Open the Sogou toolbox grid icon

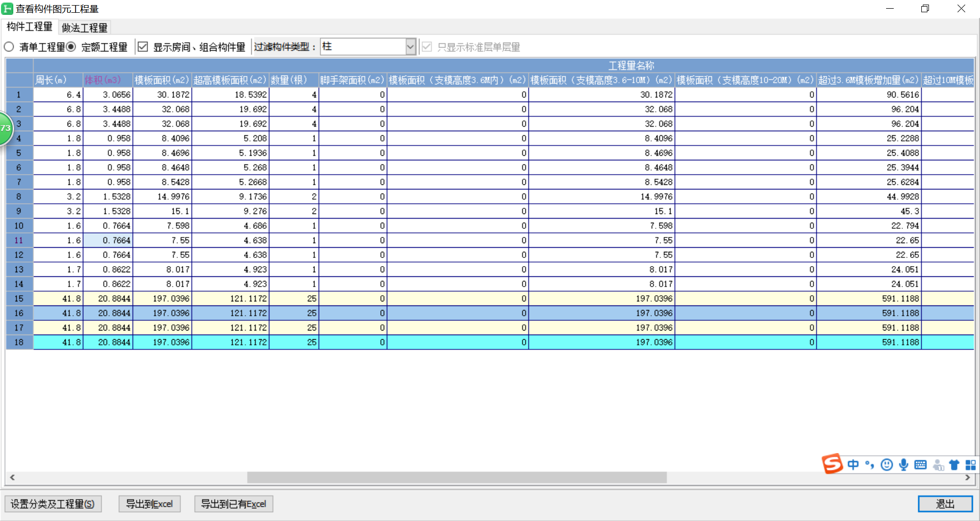pyautogui.click(x=970, y=464)
